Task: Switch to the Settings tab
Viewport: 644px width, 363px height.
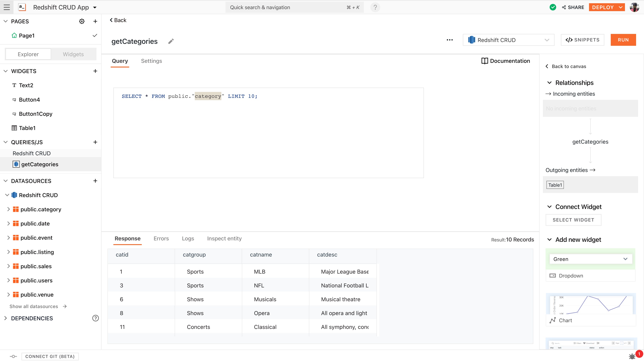Action: tap(151, 61)
